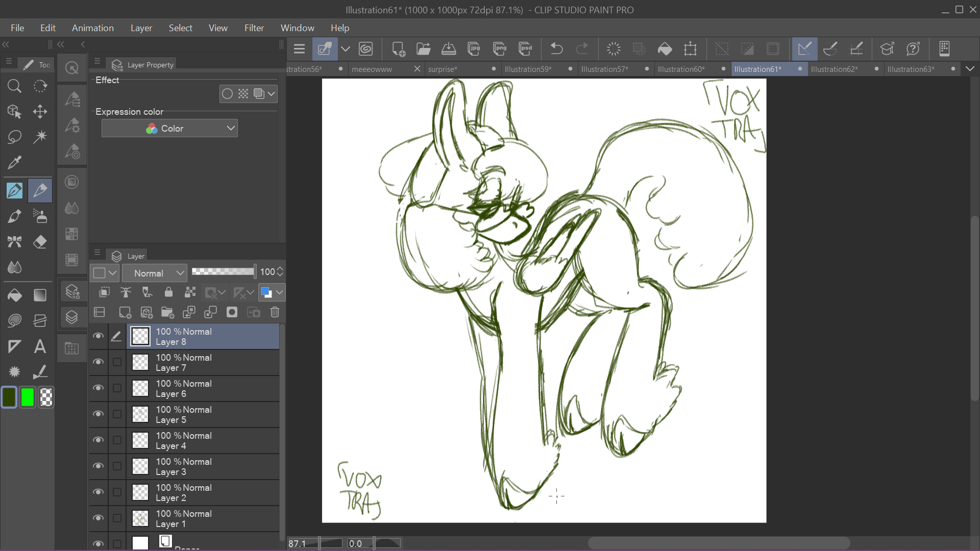This screenshot has width=980, height=551.
Task: Select the Fill bucket tool
Action: click(x=14, y=295)
